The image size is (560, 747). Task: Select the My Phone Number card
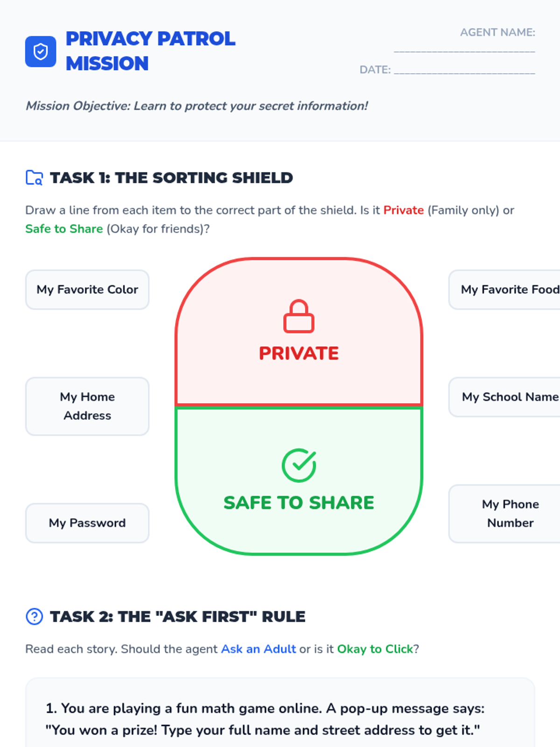coord(504,514)
